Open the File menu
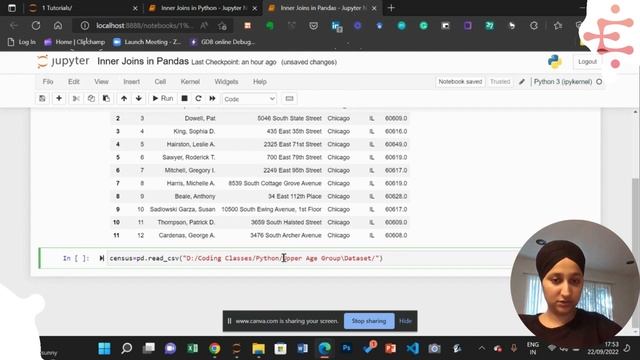Image resolution: width=640 pixels, height=360 pixels. pos(48,82)
